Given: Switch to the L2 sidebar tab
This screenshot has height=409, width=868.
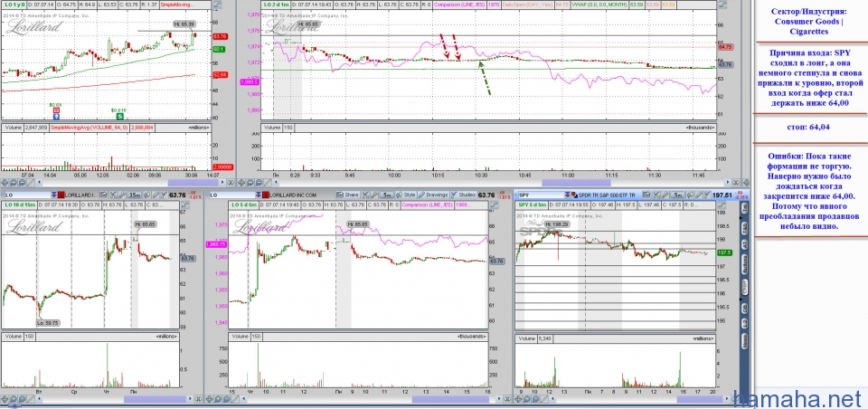Looking at the screenshot, I should tap(745, 321).
